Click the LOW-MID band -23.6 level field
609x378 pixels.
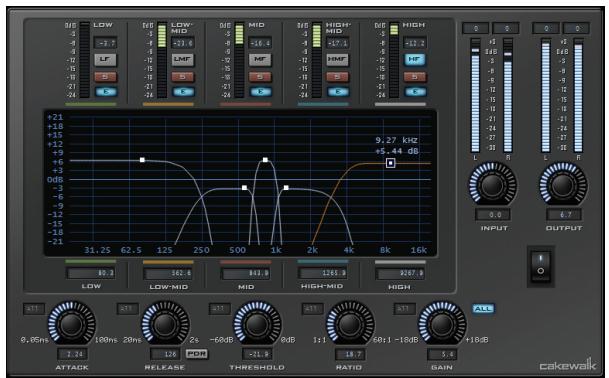click(x=183, y=43)
